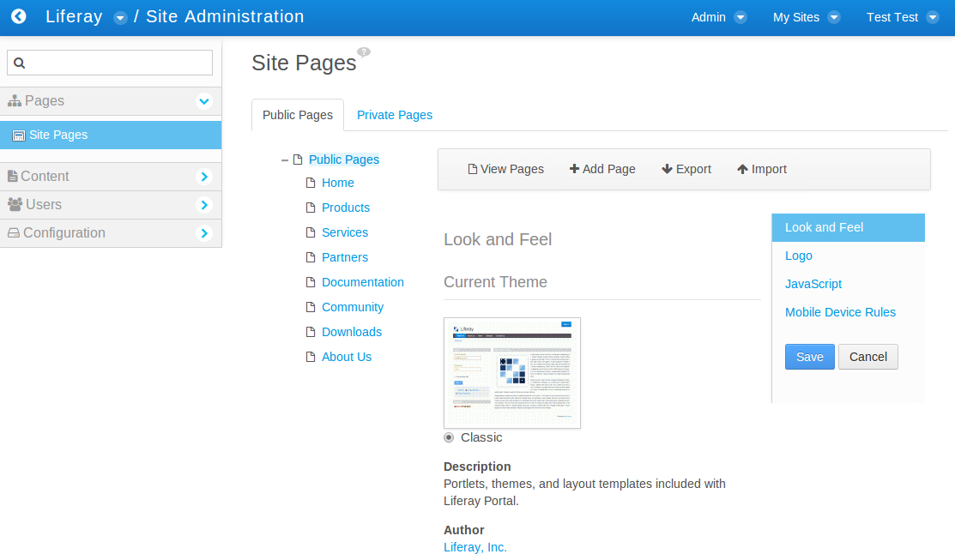The height and width of the screenshot is (560, 955).
Task: Select JavaScript in side menu
Action: (x=813, y=284)
